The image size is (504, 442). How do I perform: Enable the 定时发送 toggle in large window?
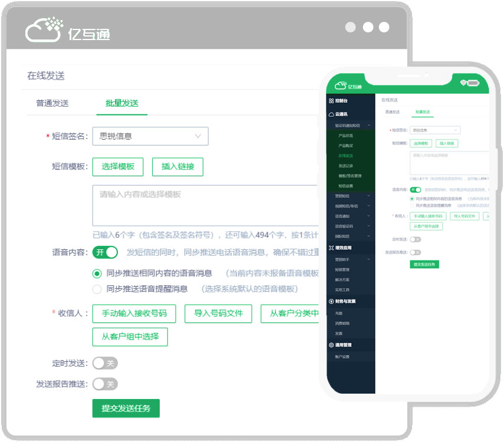click(106, 363)
